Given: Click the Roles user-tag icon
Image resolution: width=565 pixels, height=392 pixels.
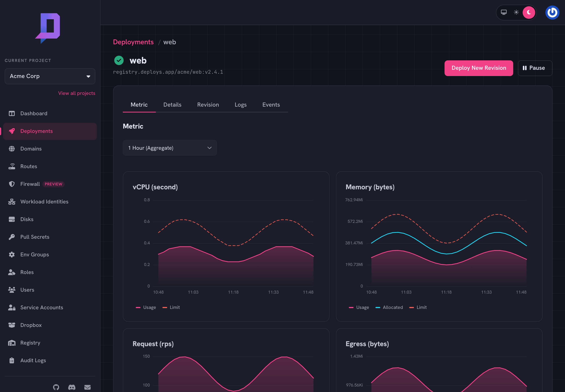Looking at the screenshot, I should 12,272.
